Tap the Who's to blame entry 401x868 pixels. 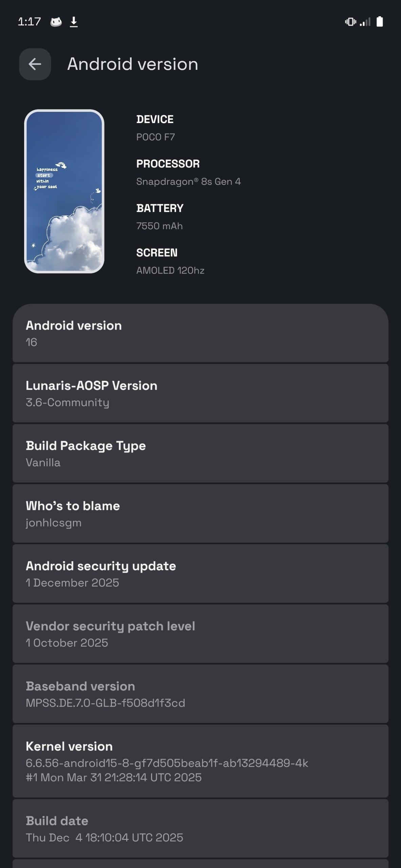coord(200,513)
